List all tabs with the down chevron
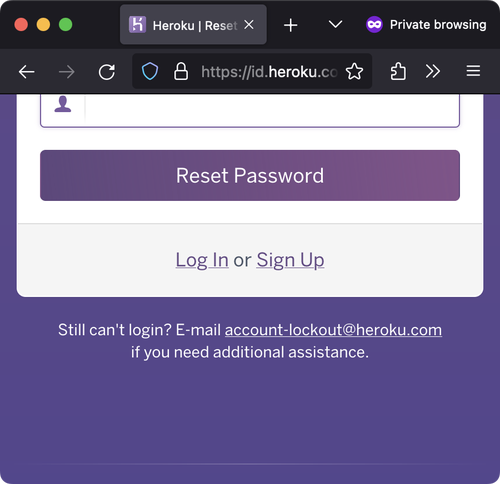500x484 pixels. click(335, 24)
